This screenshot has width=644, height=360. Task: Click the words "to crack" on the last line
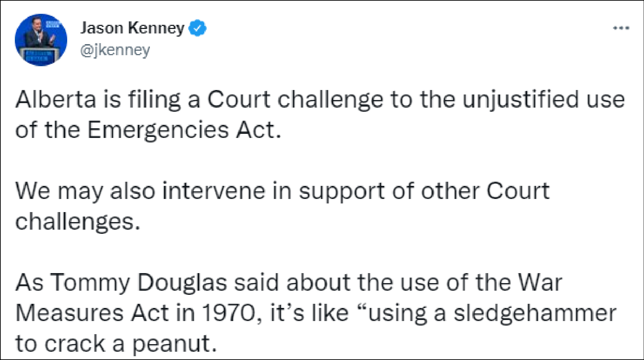pyautogui.click(x=61, y=344)
